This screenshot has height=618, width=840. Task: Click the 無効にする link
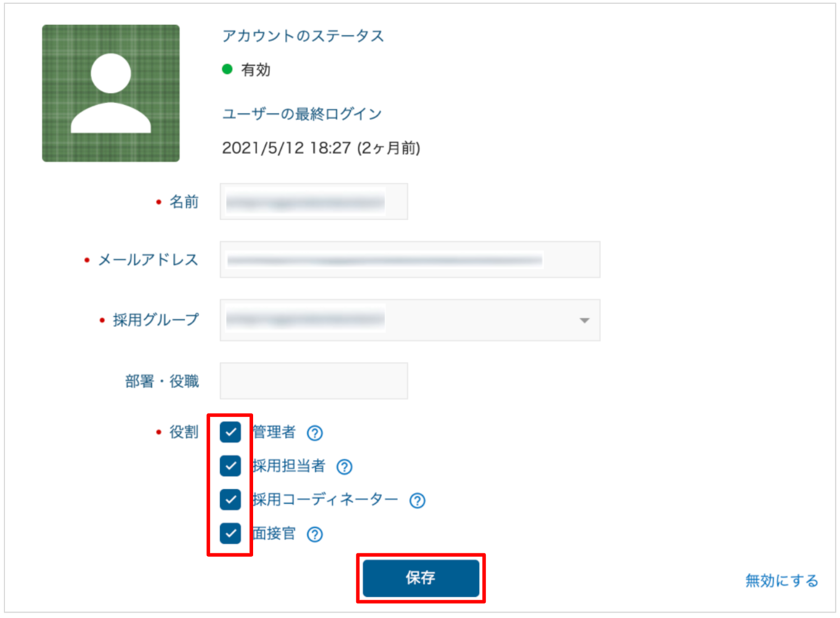(x=781, y=580)
